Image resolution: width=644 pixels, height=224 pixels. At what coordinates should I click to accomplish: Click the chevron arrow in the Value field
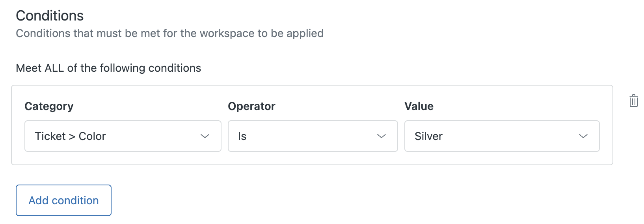point(583,136)
